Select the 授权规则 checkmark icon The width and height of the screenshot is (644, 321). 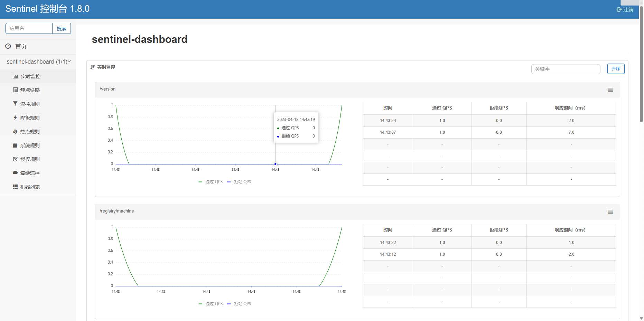[x=15, y=159]
